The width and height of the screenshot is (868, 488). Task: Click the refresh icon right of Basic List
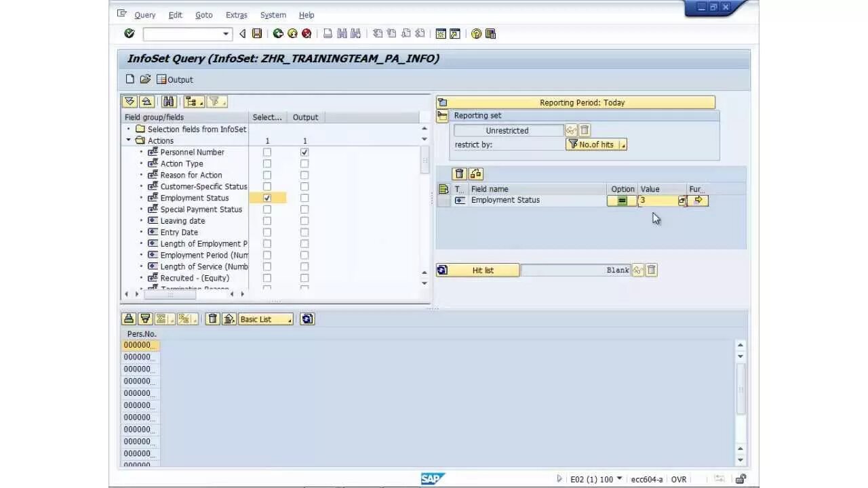pos(307,319)
